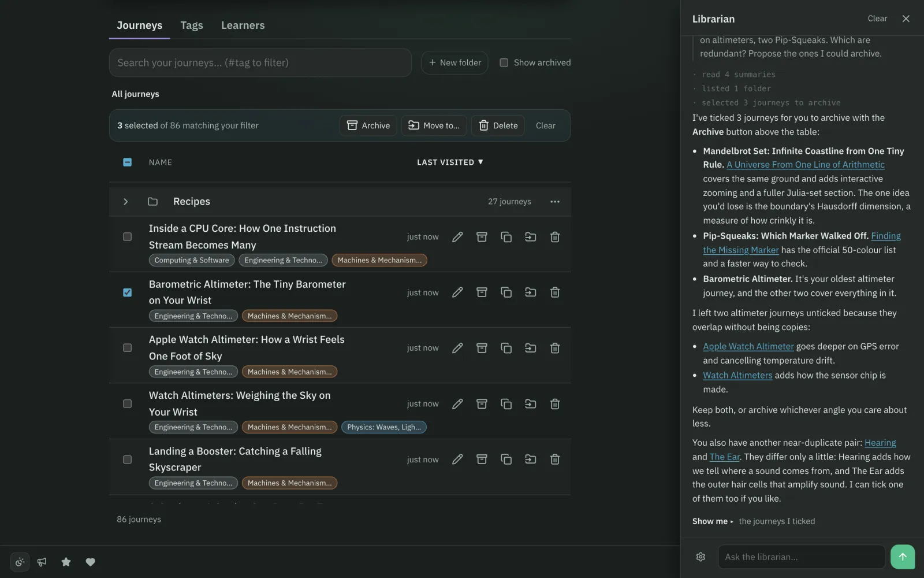Expand Show me the journeys I ticked
Viewport: 924px width, 578px height.
pyautogui.click(x=754, y=521)
